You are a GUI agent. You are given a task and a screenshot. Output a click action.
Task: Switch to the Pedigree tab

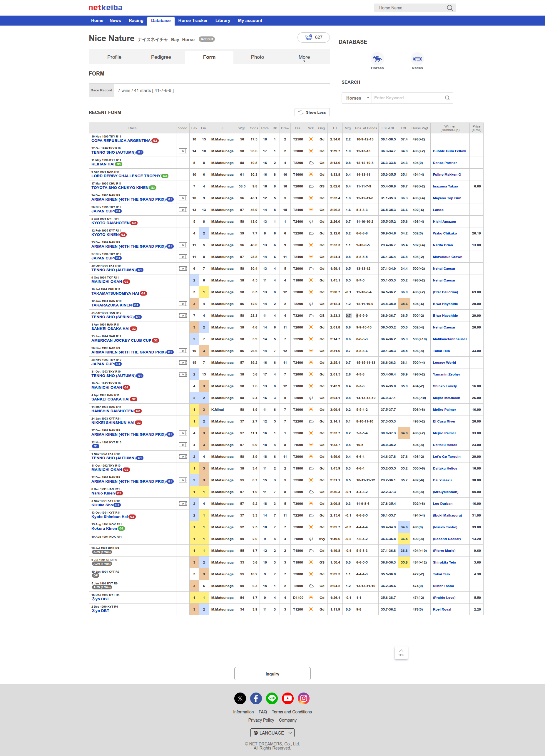161,57
